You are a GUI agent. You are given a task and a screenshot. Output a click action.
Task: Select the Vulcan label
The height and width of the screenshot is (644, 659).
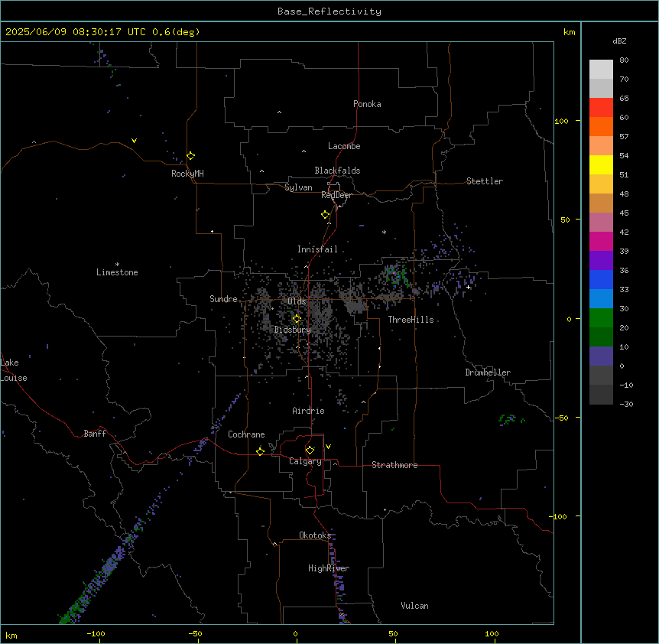click(x=414, y=606)
